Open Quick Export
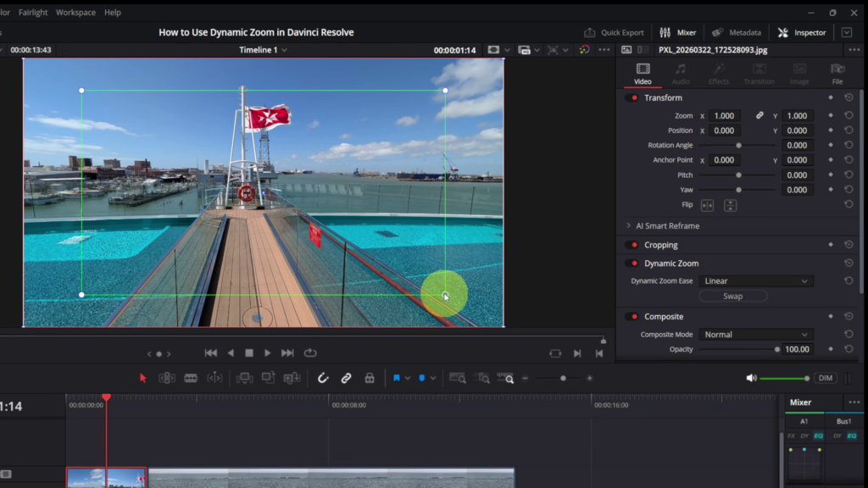 point(614,33)
